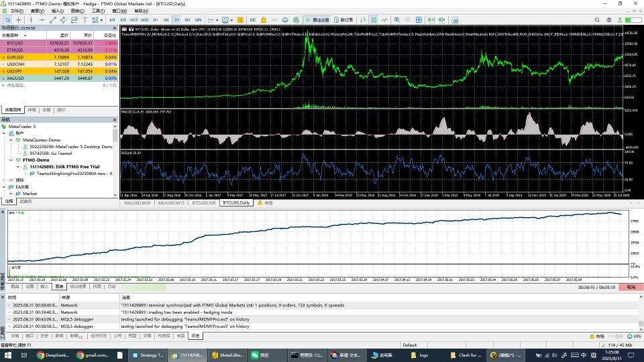Screen dimensions: 644x362
Task: Zoom in on the chart
Action: tap(397, 19)
